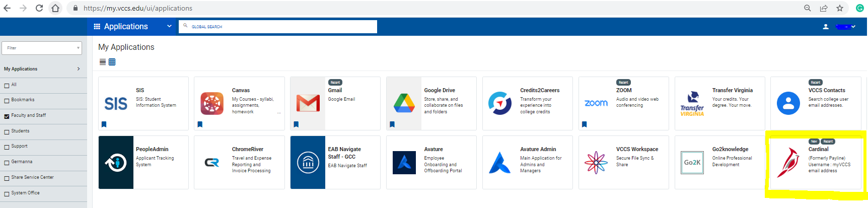Click the applications grid icon in header

coord(97,26)
